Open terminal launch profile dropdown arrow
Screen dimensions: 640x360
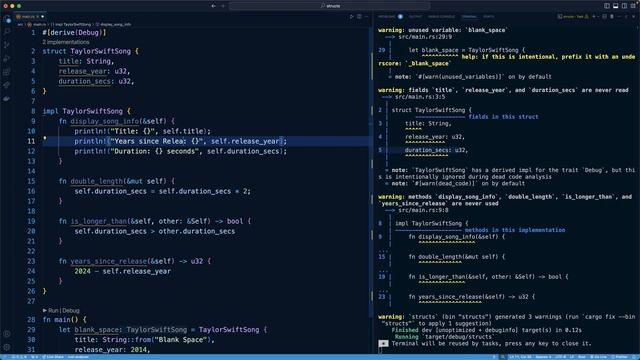click(x=598, y=17)
